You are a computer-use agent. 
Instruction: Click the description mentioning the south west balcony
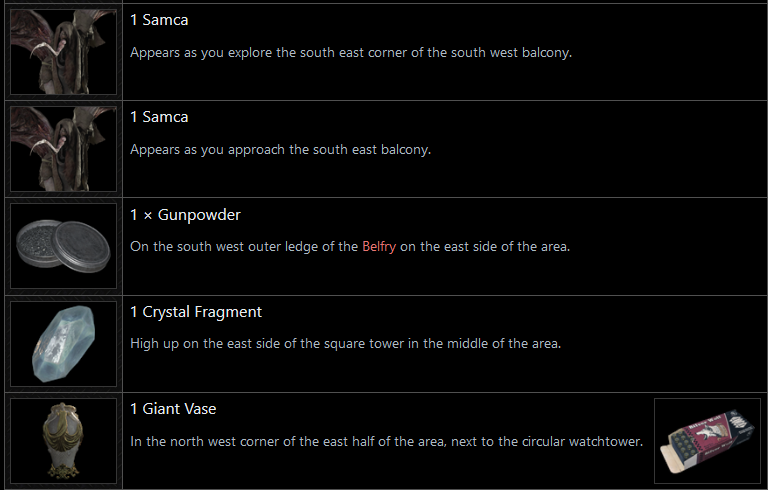351,52
